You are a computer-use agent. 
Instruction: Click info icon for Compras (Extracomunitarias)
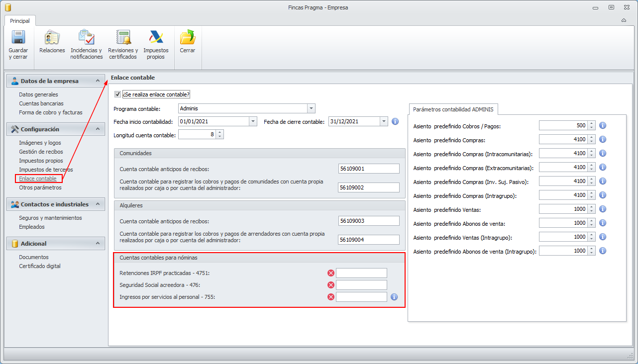click(x=603, y=167)
